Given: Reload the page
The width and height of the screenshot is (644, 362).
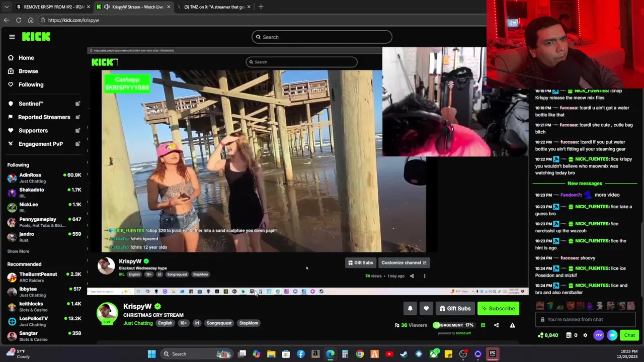Looking at the screenshot, I should click(19, 20).
